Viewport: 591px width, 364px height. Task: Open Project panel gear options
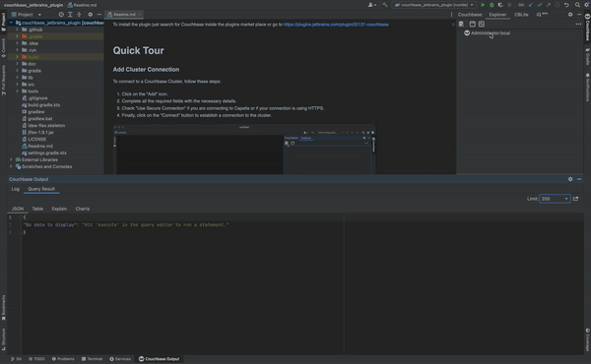click(90, 15)
